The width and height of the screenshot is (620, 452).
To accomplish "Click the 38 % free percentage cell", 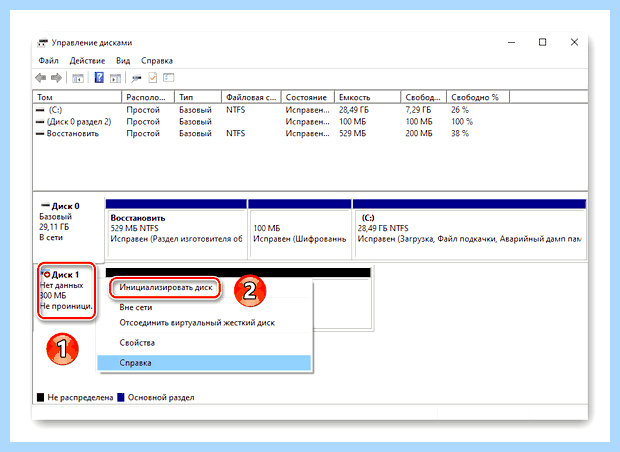I will pos(460,134).
